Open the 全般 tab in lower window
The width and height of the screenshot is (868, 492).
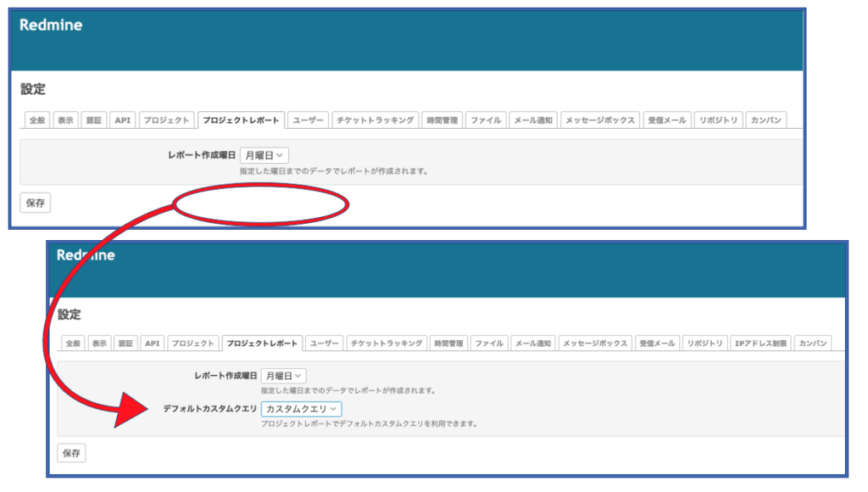pyautogui.click(x=73, y=344)
